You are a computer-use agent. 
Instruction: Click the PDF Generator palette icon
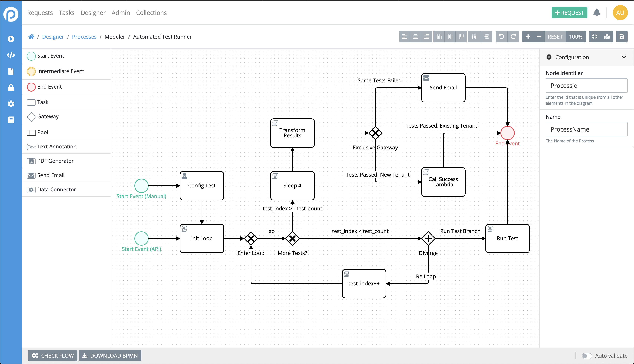pos(31,161)
